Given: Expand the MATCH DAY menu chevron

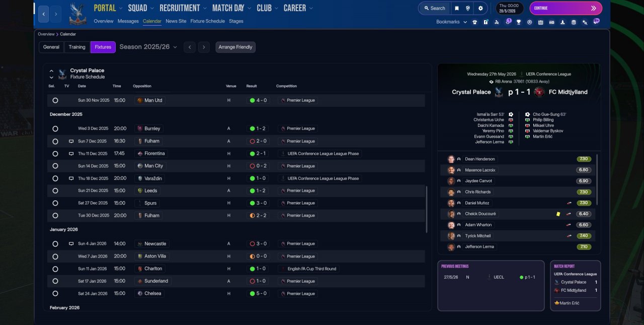Looking at the screenshot, I should [x=249, y=8].
